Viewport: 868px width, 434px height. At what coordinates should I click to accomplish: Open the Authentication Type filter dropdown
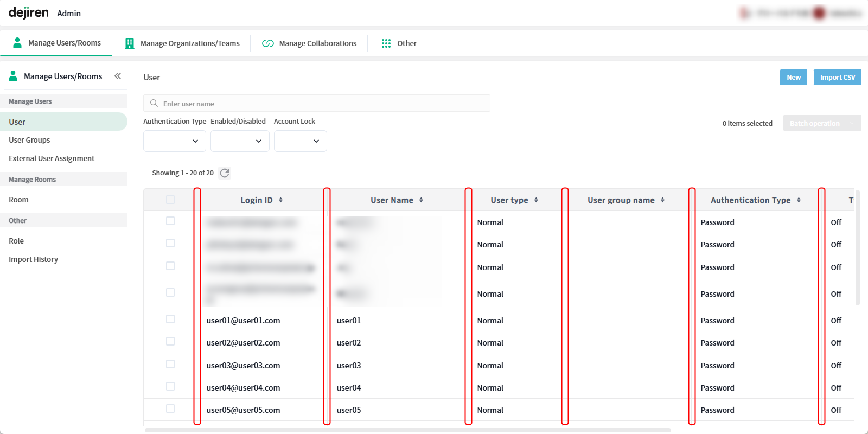[x=175, y=141]
